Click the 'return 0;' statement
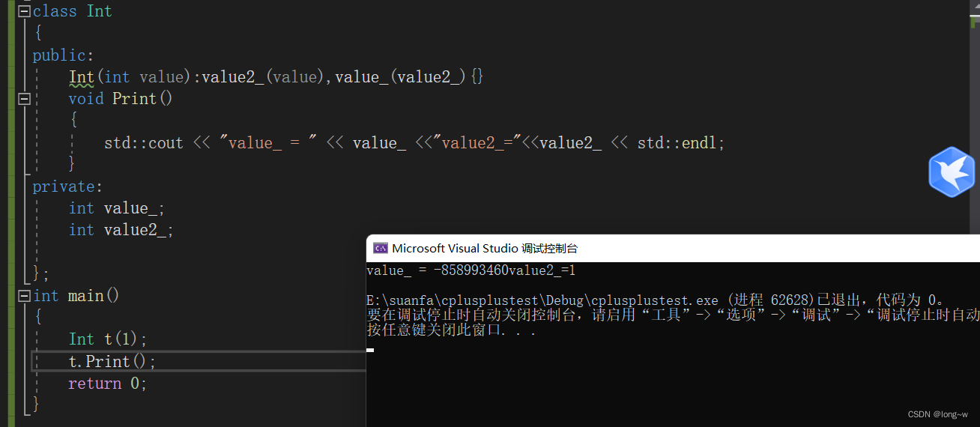 (x=108, y=384)
